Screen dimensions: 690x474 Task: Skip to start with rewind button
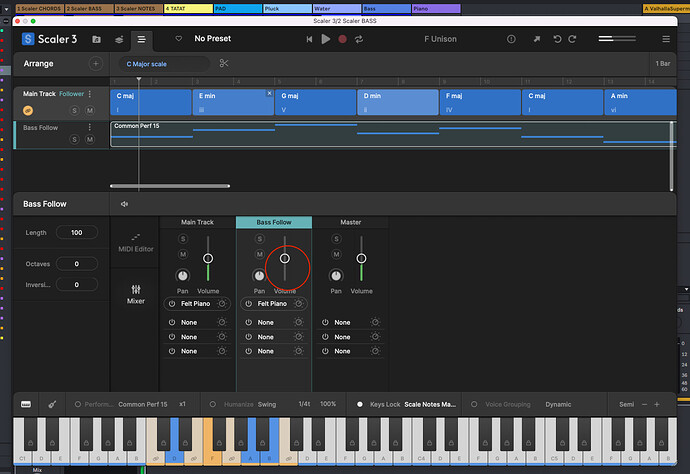click(309, 39)
